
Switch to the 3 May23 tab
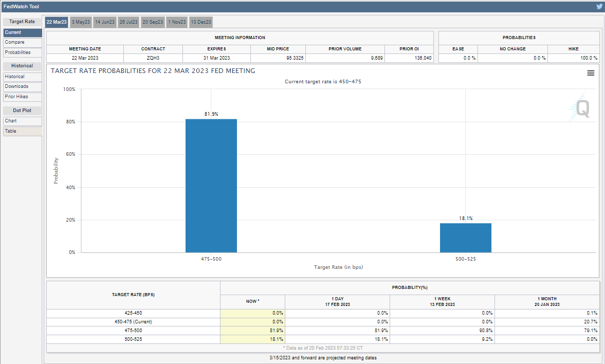click(81, 22)
